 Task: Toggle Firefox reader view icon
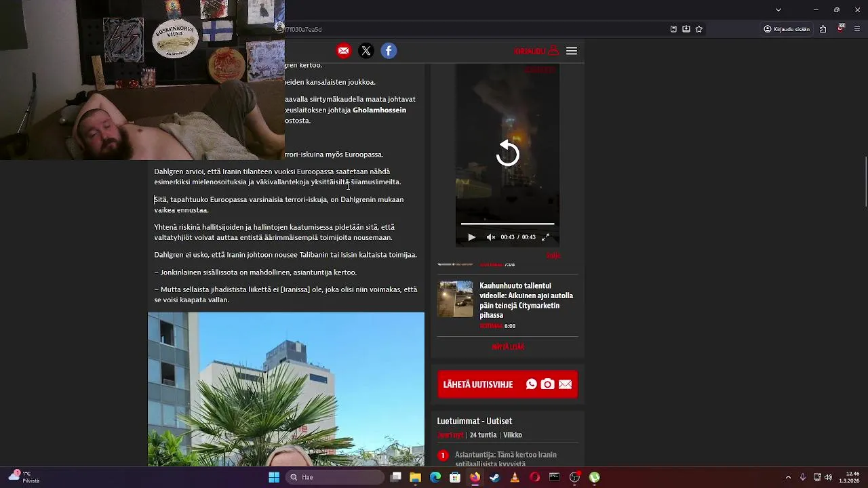click(x=673, y=29)
